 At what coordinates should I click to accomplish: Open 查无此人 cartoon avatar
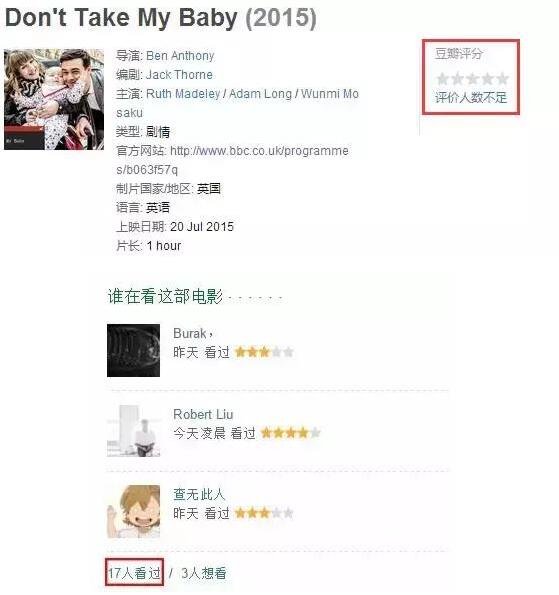point(133,511)
